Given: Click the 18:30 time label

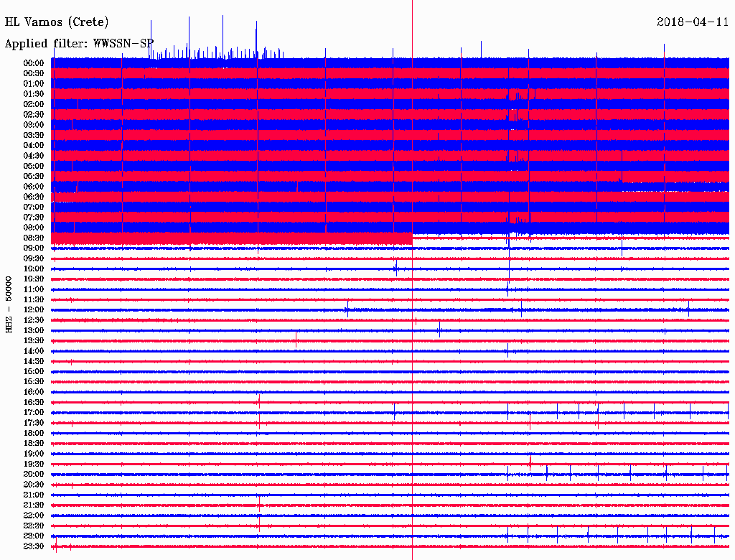Looking at the screenshot, I should click(34, 443).
